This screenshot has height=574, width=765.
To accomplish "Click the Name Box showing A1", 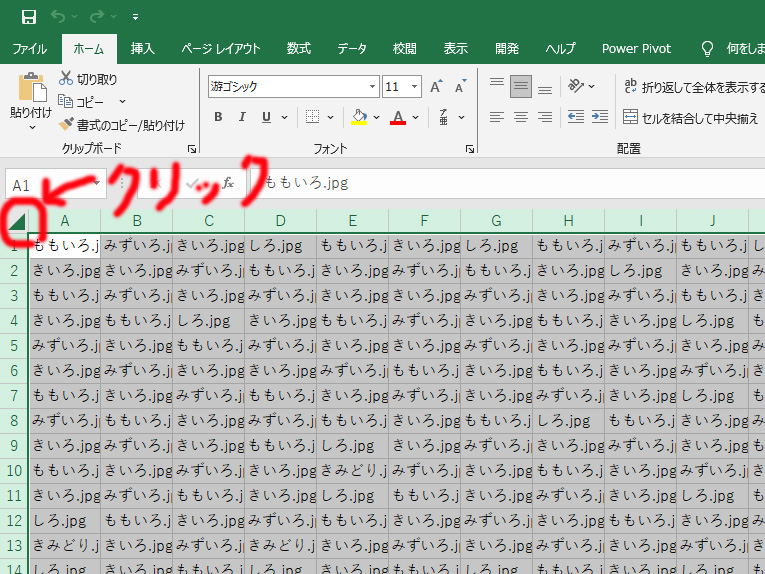I will coord(50,185).
